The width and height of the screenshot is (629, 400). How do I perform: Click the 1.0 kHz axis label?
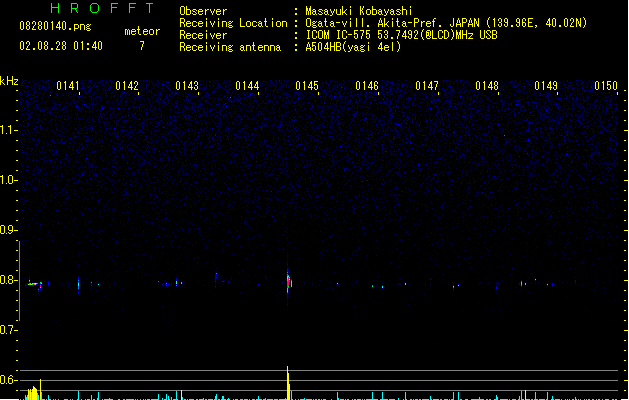point(7,180)
